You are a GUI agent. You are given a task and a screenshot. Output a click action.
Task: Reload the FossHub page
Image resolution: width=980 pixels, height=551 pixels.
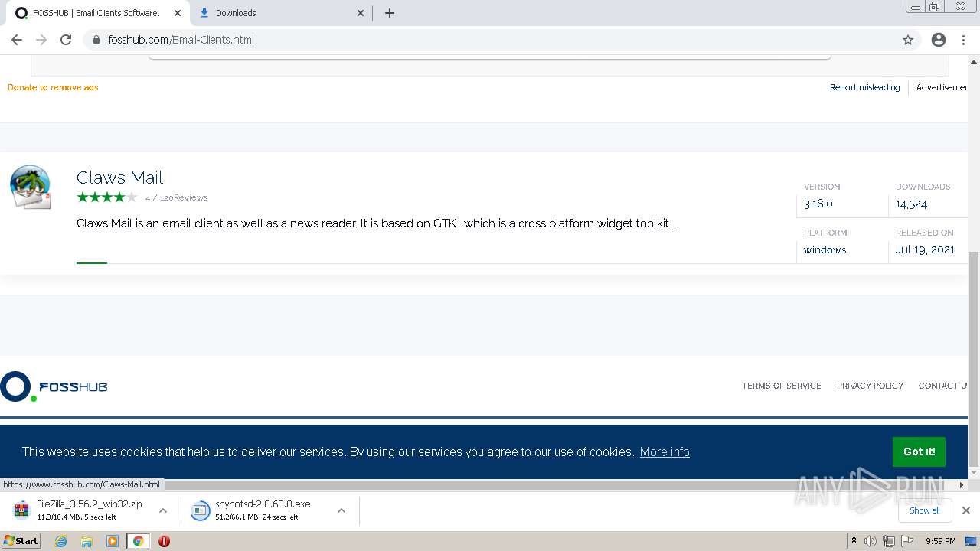tap(66, 40)
